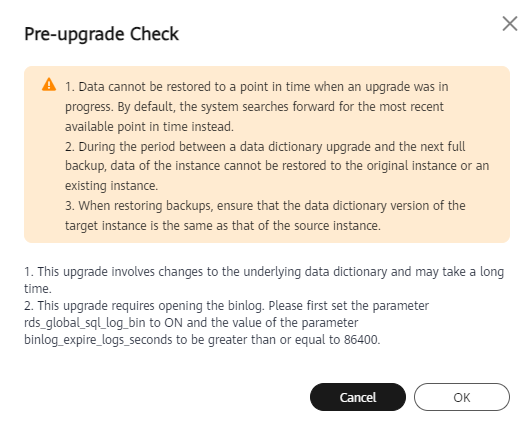Close the Pre-upgrade Check dialog
Viewport: 532px width, 424px height.
coord(510,24)
